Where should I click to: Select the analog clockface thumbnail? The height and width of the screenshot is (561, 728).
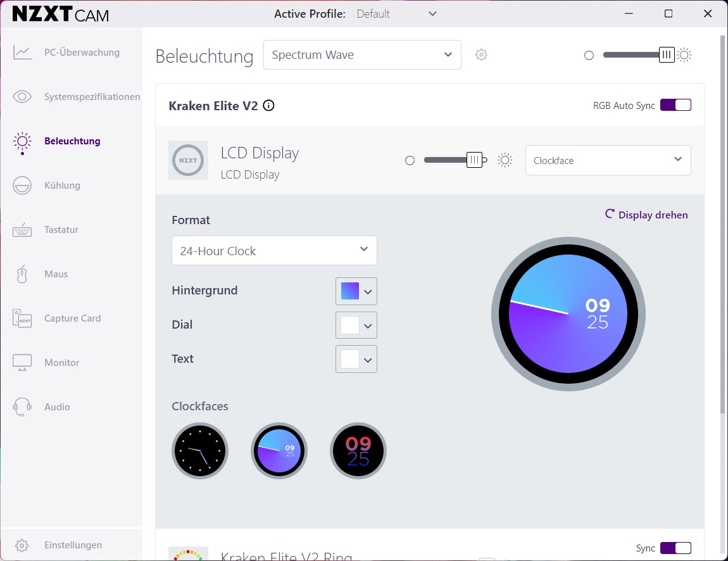200,451
